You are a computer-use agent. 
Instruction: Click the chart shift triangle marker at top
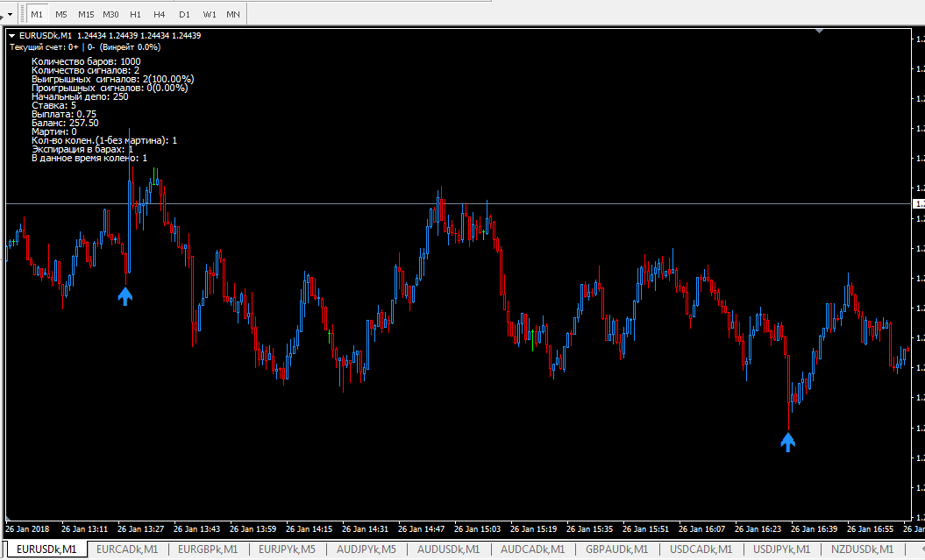click(819, 31)
